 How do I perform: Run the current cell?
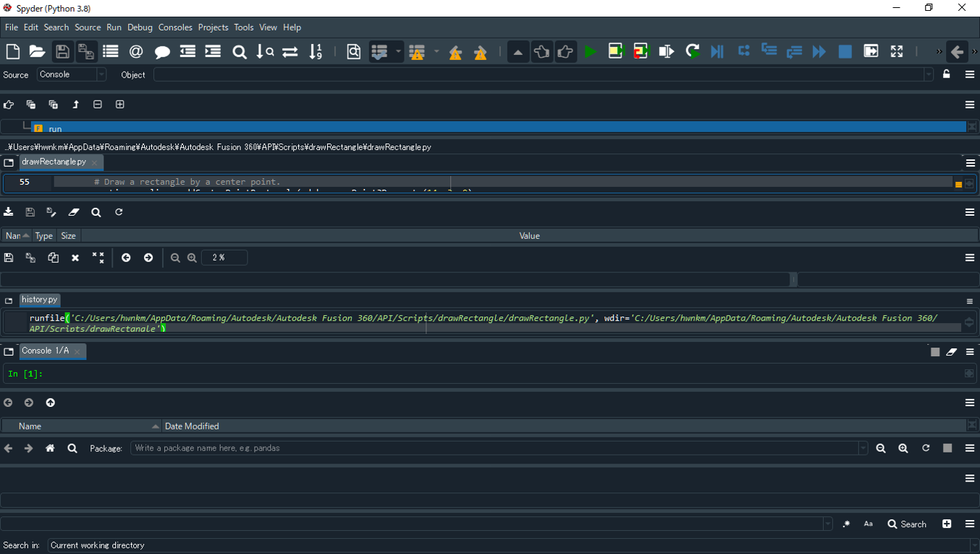[616, 51]
